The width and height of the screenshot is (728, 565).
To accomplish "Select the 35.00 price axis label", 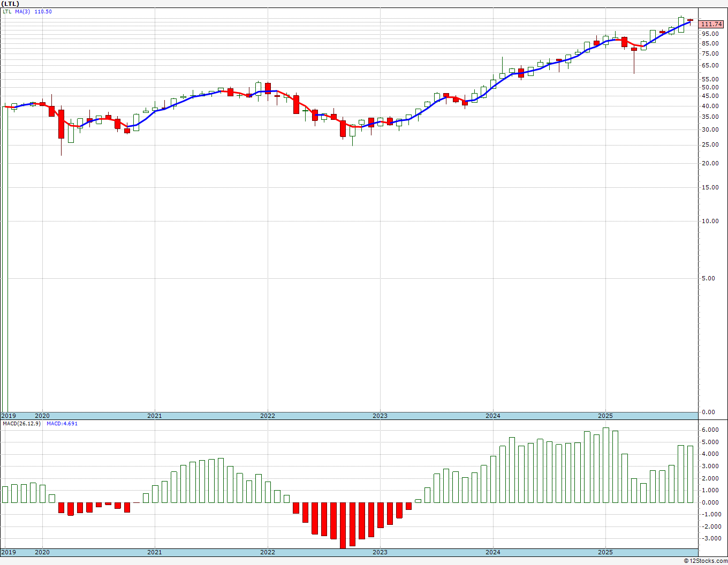I will (709, 117).
